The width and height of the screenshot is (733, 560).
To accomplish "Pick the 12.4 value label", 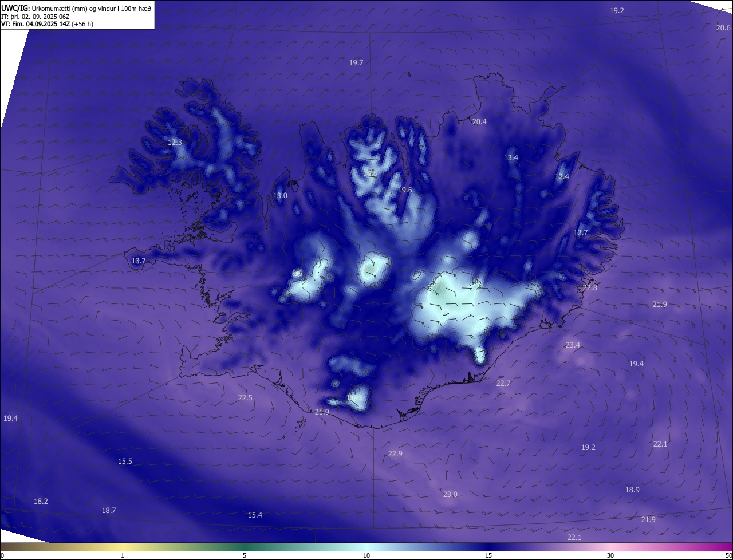I will (562, 176).
